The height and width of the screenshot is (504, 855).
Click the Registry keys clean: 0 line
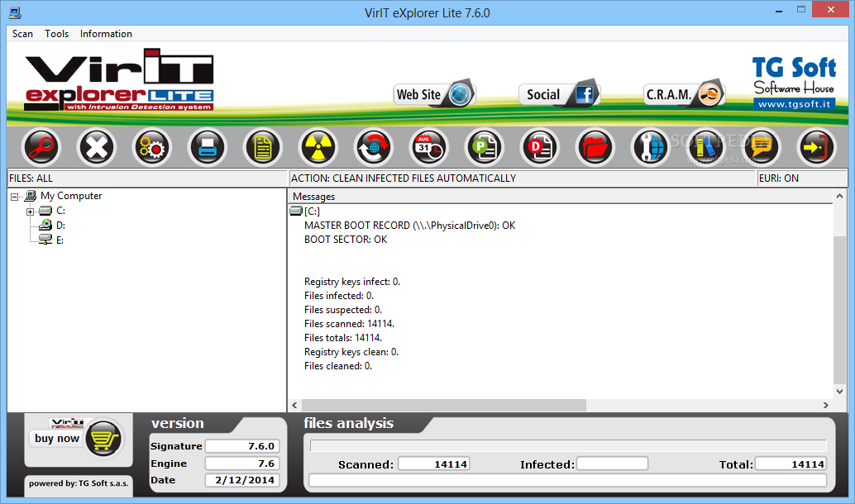[x=351, y=352]
